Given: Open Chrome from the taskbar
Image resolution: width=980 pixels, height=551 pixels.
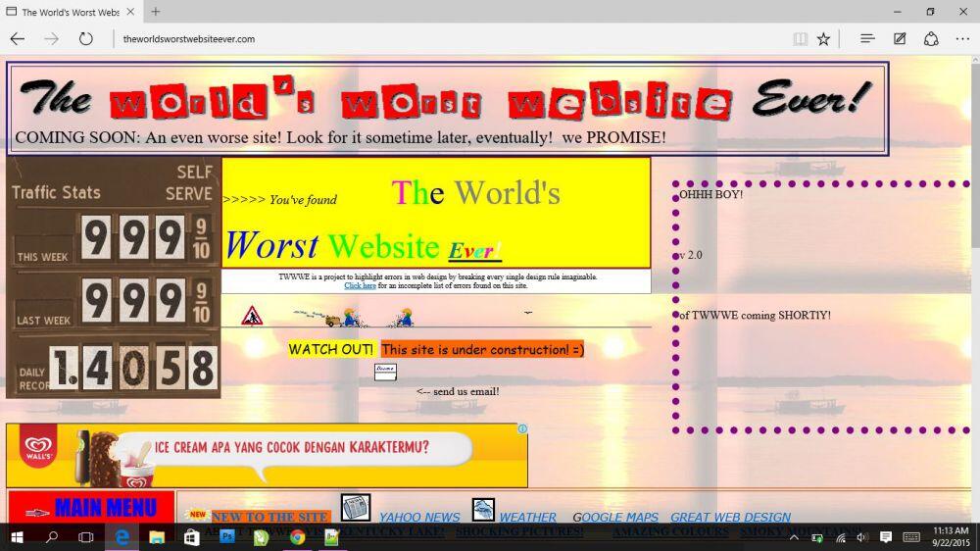Looking at the screenshot, I should 298,537.
